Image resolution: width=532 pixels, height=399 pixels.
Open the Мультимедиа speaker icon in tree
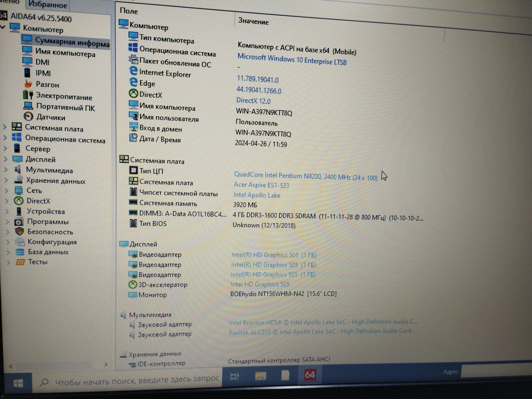[x=18, y=169]
